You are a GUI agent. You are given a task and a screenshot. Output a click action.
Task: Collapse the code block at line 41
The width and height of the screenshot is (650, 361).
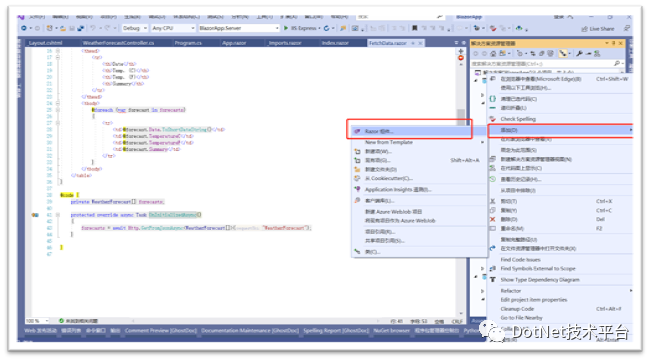pyautogui.click(x=58, y=215)
